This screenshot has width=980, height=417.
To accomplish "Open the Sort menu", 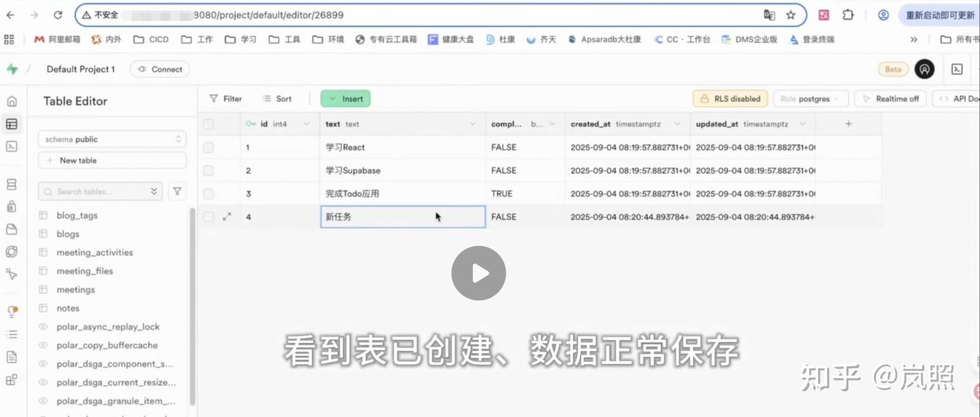I will click(x=278, y=98).
